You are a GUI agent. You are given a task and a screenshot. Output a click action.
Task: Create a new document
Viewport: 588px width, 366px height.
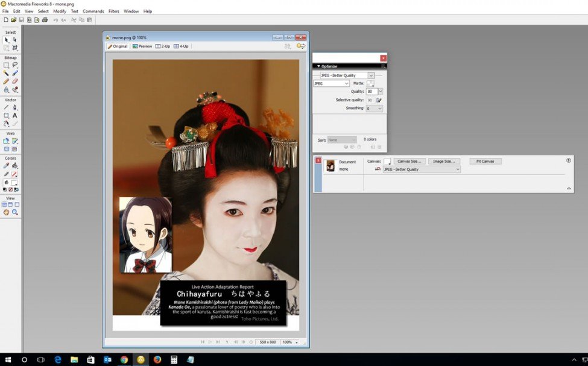tap(6, 20)
